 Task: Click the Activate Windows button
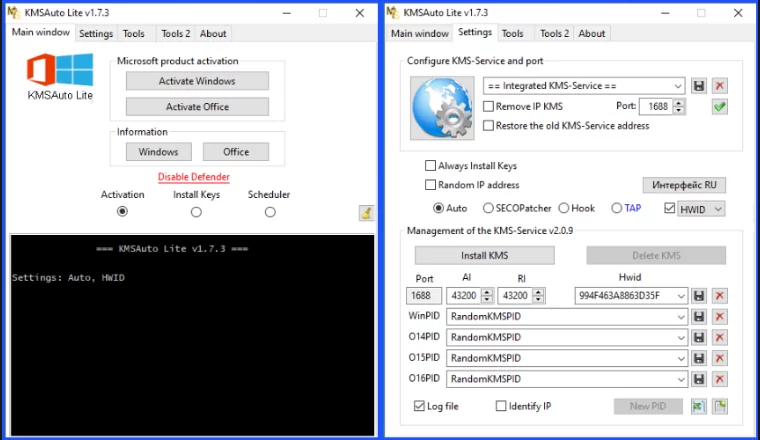click(197, 81)
